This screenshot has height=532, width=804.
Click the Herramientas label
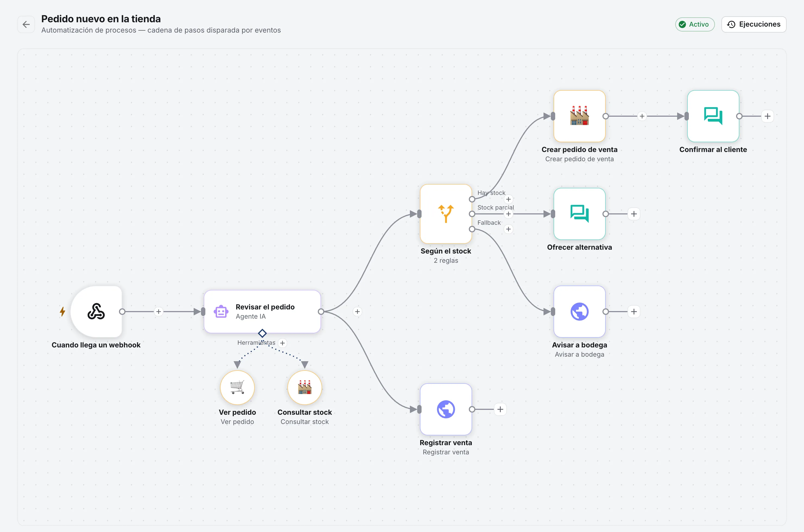click(256, 343)
